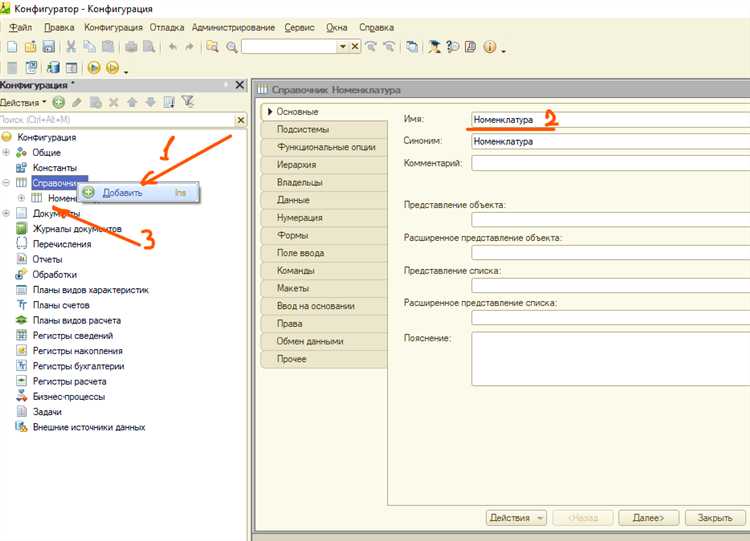
Task: Open the Окна menu
Action: point(337,27)
